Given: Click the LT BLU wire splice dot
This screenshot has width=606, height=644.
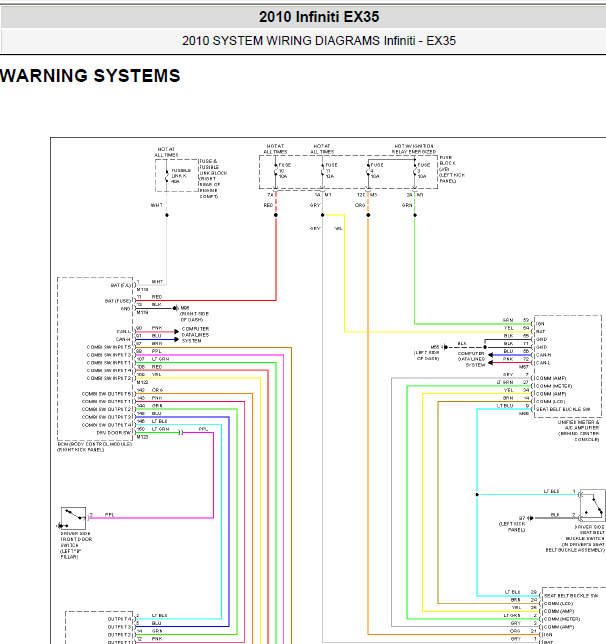Looking at the screenshot, I should (477, 494).
